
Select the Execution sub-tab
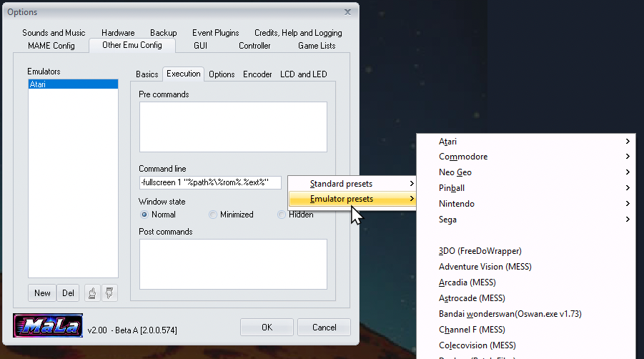(x=184, y=74)
